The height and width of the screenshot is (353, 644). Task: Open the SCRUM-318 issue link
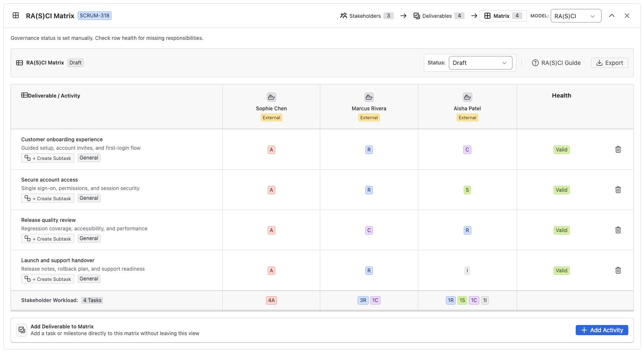[95, 16]
